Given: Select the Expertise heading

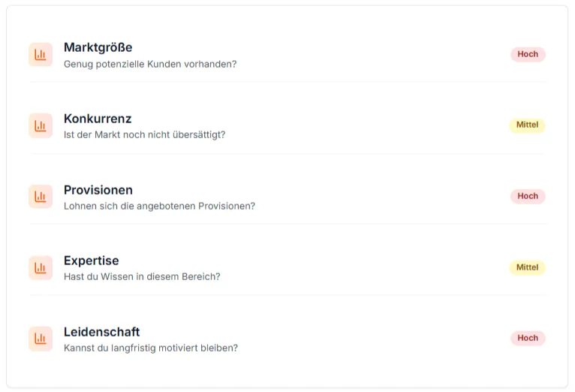Looking at the screenshot, I should tap(91, 261).
